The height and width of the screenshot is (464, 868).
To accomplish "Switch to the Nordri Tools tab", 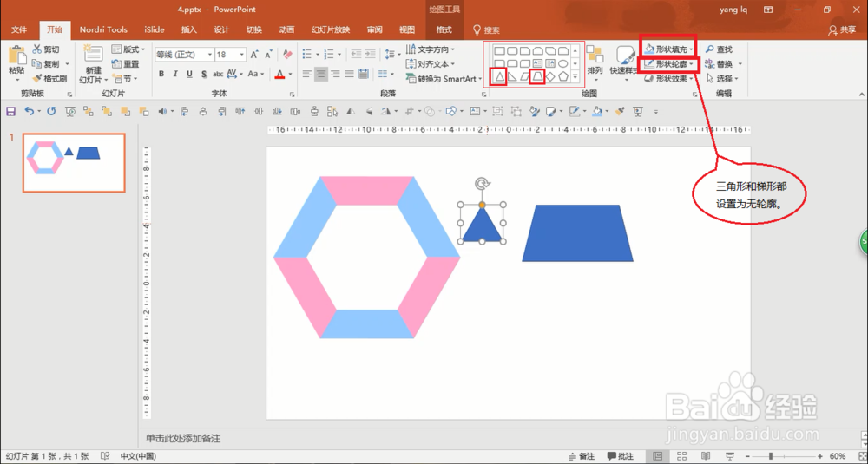I will pyautogui.click(x=103, y=29).
